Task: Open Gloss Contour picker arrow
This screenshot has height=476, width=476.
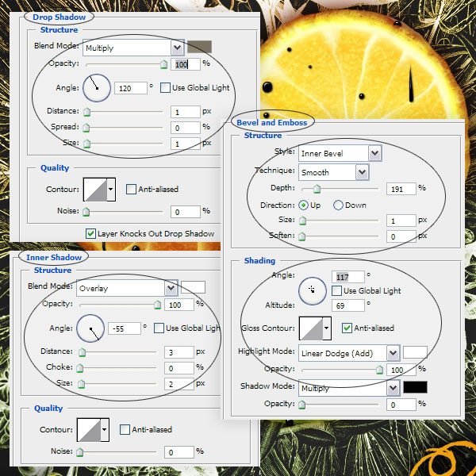Action: [x=327, y=328]
